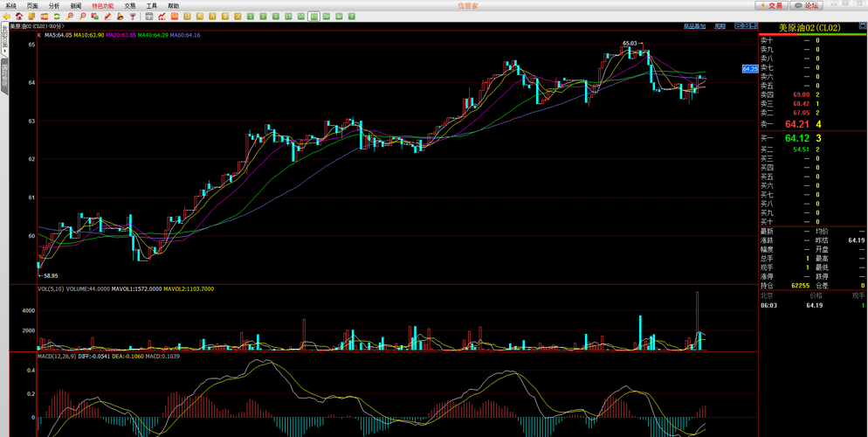868x437 pixels.
Task: Switch to daily period (日) icon
Action: [187, 17]
